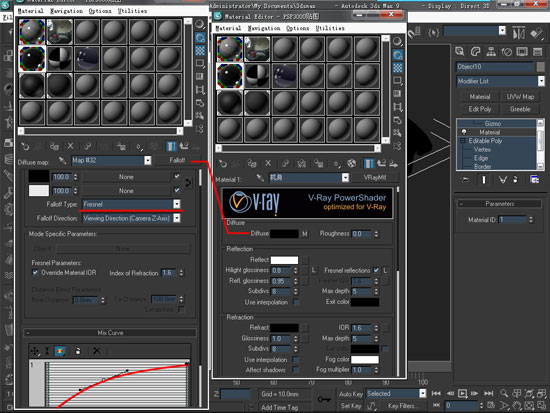Image resolution: width=550 pixels, height=413 pixels.
Task: Click the Roughness value field
Action: pyautogui.click(x=362, y=234)
